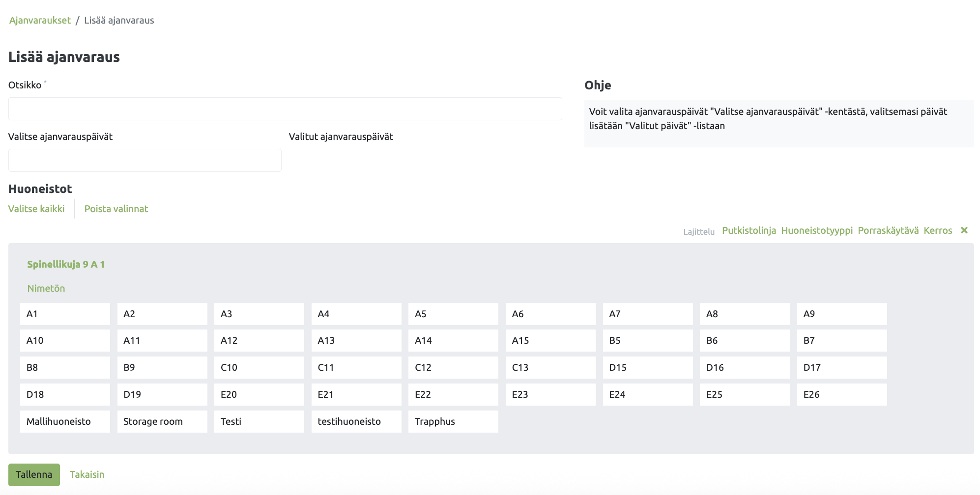Go back via Takaisin link
The image size is (980, 495).
click(x=87, y=474)
